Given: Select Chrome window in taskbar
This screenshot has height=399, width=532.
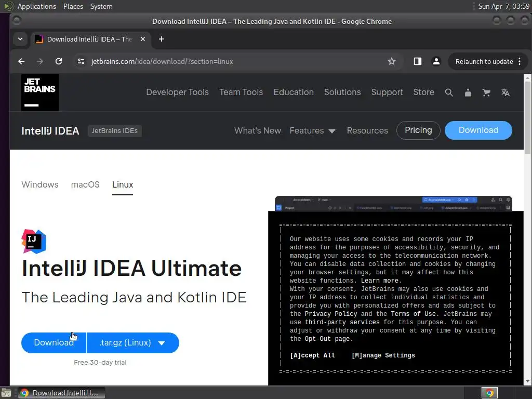Looking at the screenshot, I should coord(61,393).
